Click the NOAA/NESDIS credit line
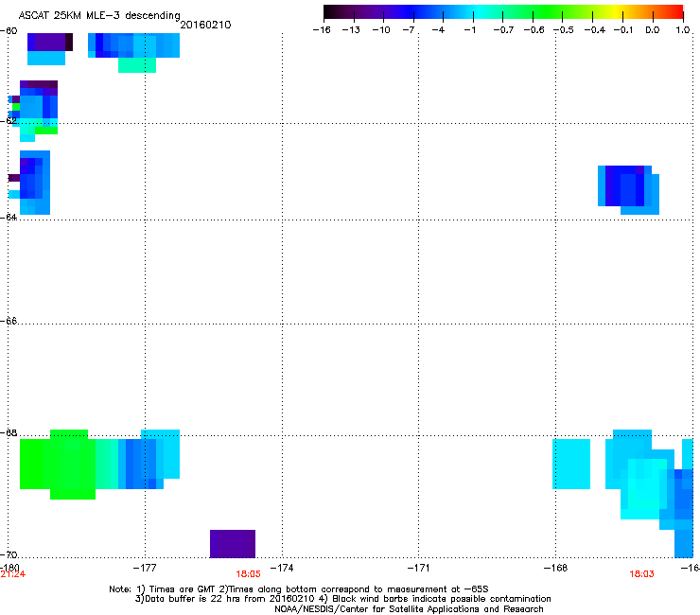 (x=409, y=609)
